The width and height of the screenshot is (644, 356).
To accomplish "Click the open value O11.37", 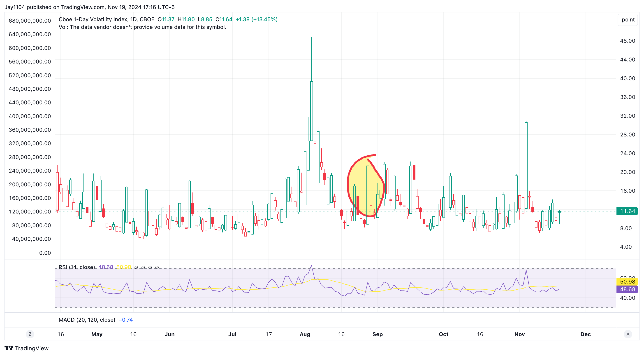I will [166, 19].
